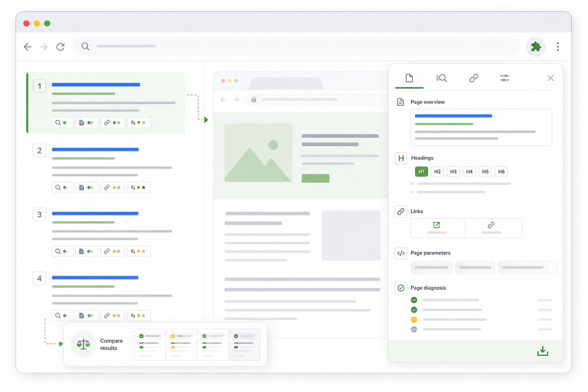The width and height of the screenshot is (588, 392).
Task: Click the Links section chain icon
Action: click(401, 211)
